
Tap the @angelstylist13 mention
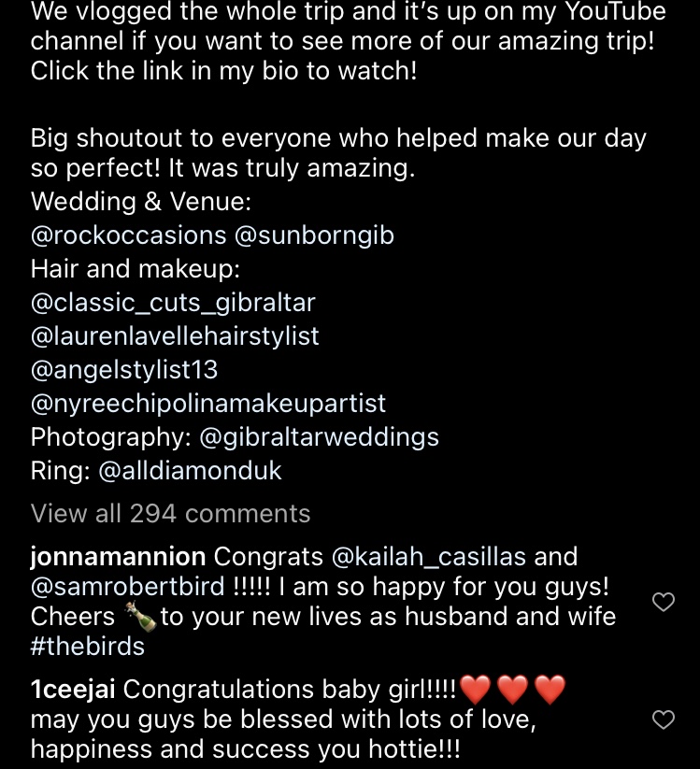[x=124, y=370]
